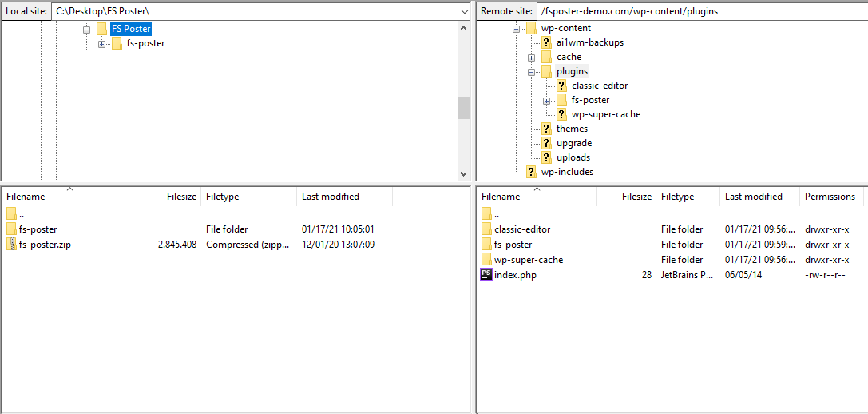Select fs-poster in remote tree
Screen dimensions: 868x414
tap(590, 100)
